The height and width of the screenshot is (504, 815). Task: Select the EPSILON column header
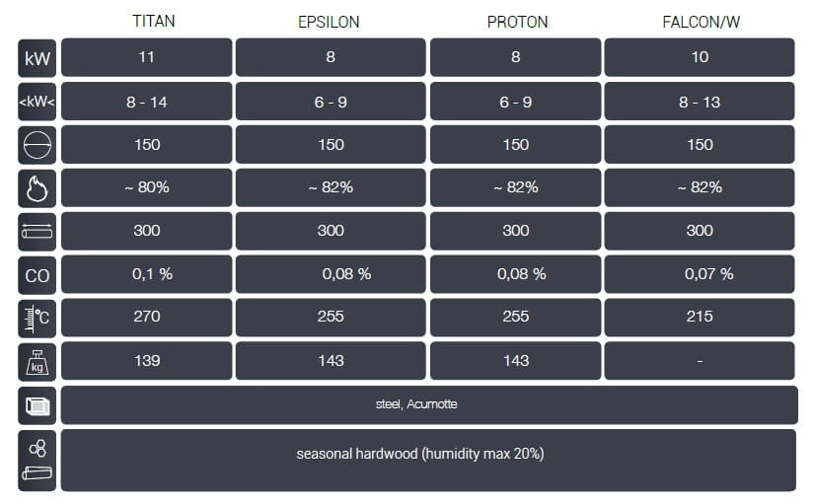[x=331, y=22]
